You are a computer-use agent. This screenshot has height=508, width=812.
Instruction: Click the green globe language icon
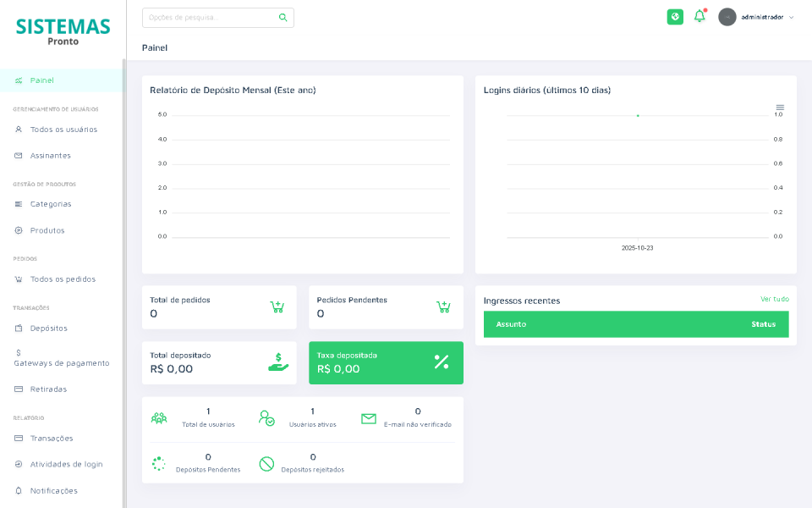pos(674,16)
